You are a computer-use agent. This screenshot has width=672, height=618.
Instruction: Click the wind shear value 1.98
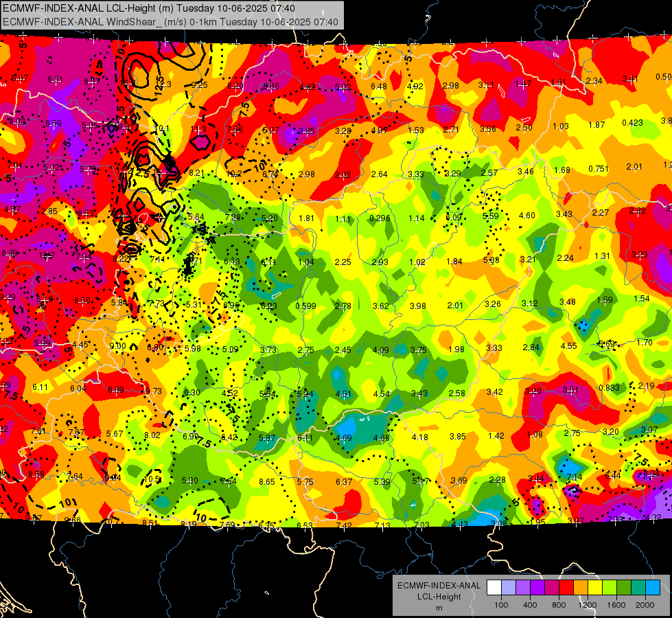click(x=456, y=349)
